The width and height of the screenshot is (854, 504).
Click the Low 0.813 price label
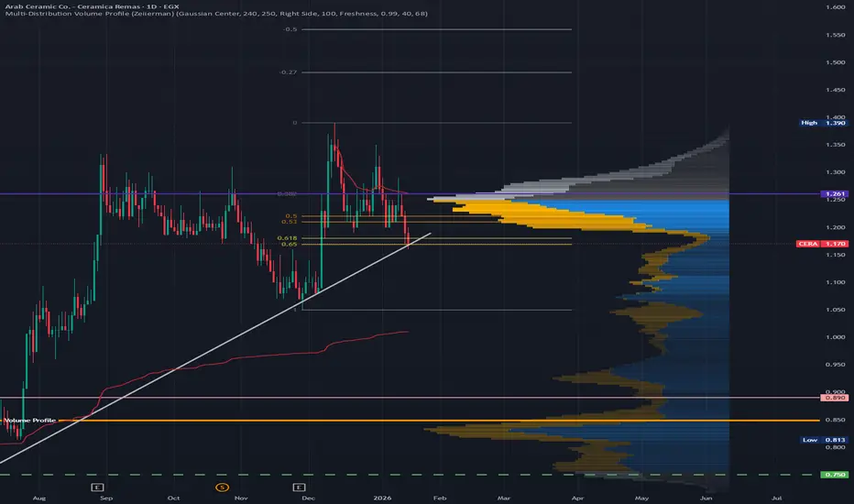point(825,440)
